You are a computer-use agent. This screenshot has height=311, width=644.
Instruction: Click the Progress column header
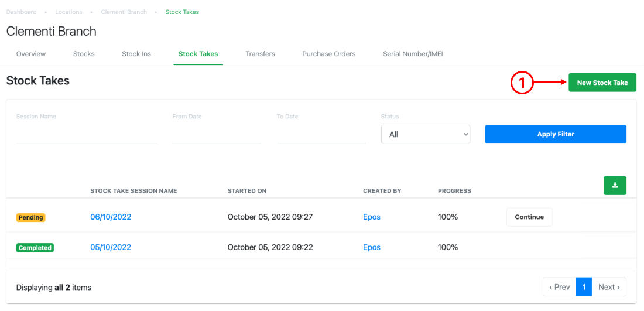pos(454,191)
